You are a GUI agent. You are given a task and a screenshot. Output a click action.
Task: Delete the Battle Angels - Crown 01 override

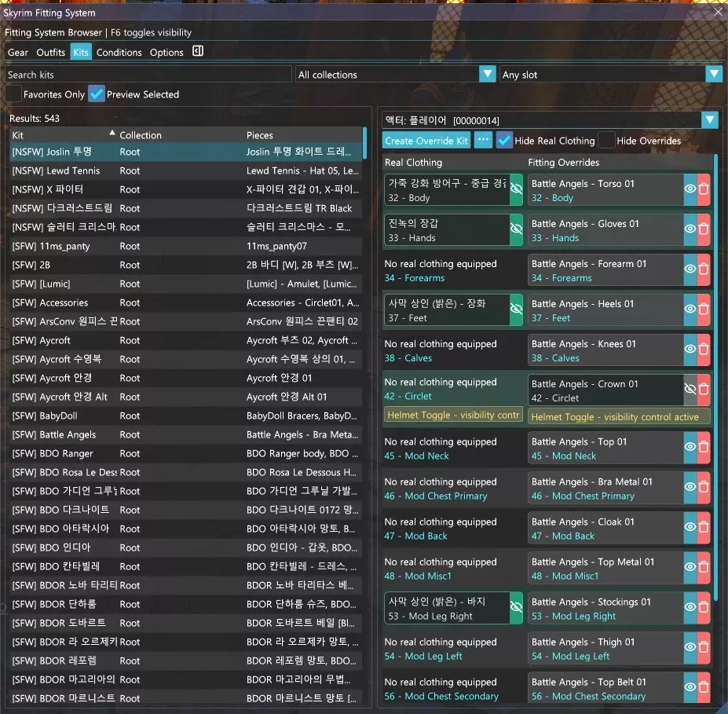coord(704,390)
